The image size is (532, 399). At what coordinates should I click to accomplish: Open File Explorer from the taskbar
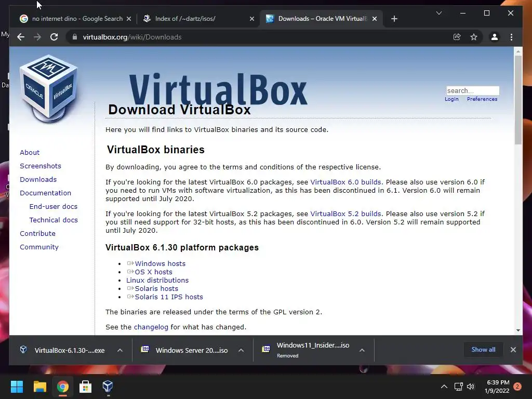pos(39,387)
